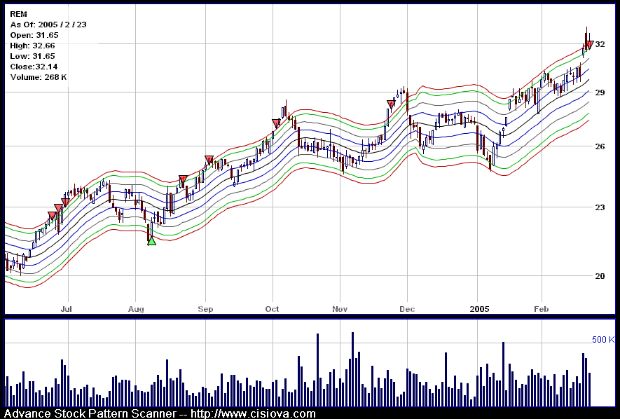Click the 2005 year label on time axis
Image resolution: width=620 pixels, height=419 pixels.
tap(479, 309)
